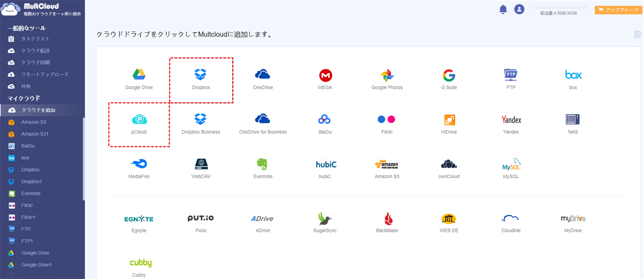644x279 pixels.
Task: Add hubiC storage
Action: click(x=325, y=169)
